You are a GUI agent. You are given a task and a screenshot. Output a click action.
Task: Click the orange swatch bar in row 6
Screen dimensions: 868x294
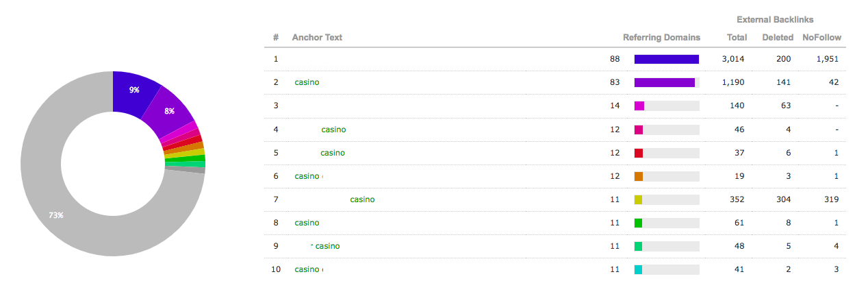[639, 176]
